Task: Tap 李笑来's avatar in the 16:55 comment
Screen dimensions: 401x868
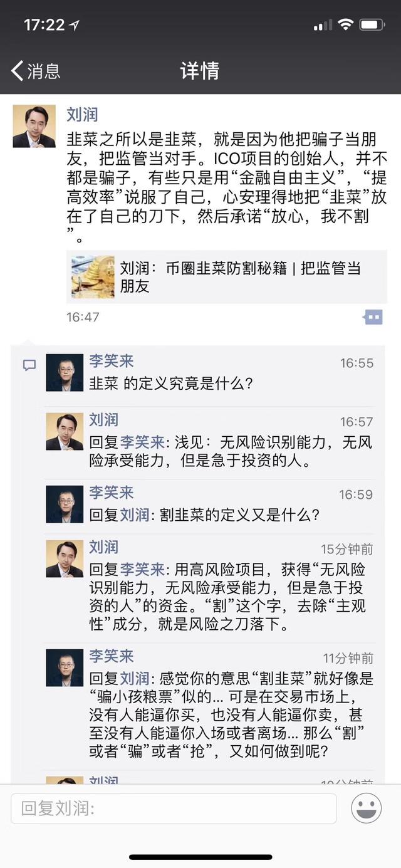Action: click(x=65, y=373)
